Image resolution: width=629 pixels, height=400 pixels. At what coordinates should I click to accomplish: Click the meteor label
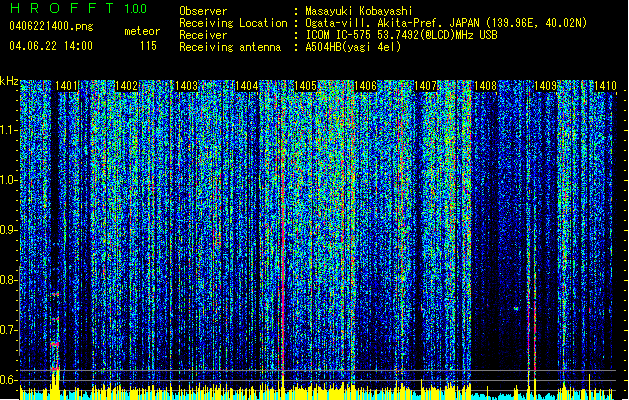[x=142, y=31]
